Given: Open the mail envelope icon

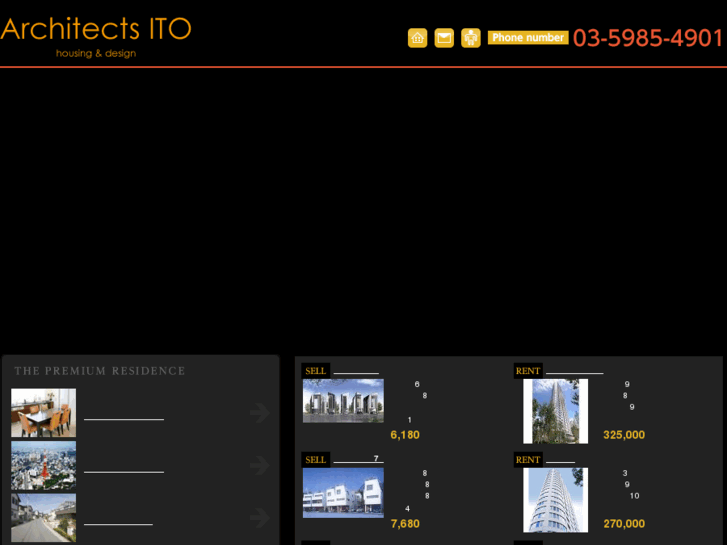Looking at the screenshot, I should [444, 38].
